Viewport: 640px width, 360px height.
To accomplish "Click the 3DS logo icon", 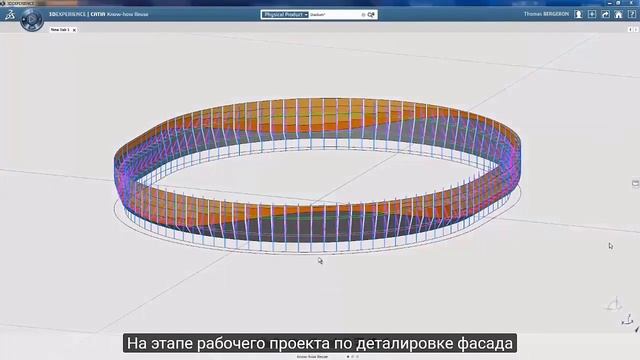I will (10, 15).
